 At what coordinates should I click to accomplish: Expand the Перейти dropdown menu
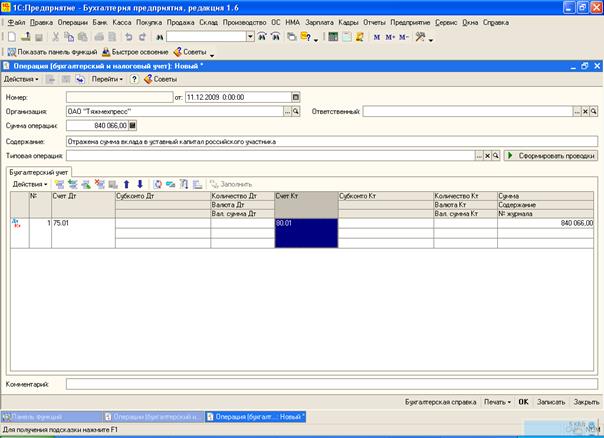point(106,78)
